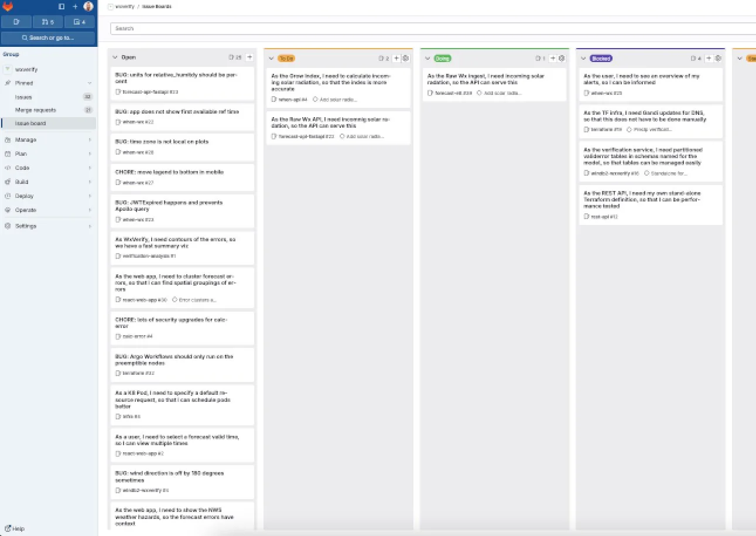Click the Create new plus icon in sidebar header

coord(75,6)
